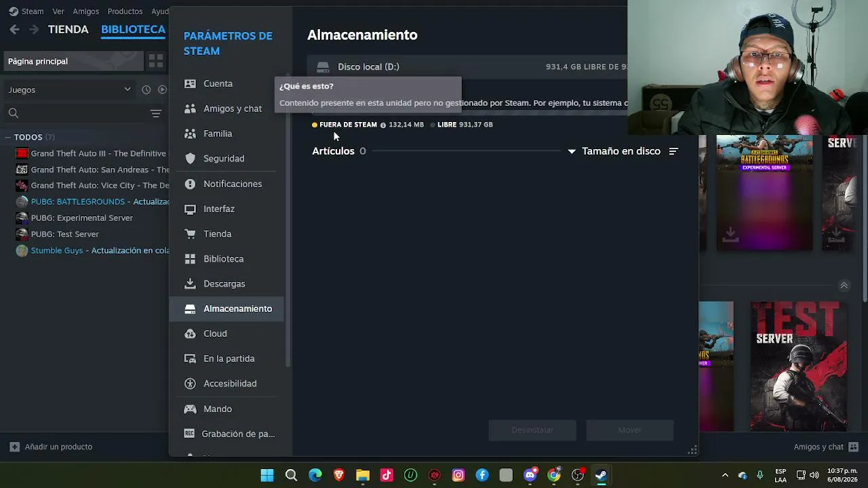Go to the TIENDA tab
Image resolution: width=868 pixels, height=488 pixels.
[68, 29]
